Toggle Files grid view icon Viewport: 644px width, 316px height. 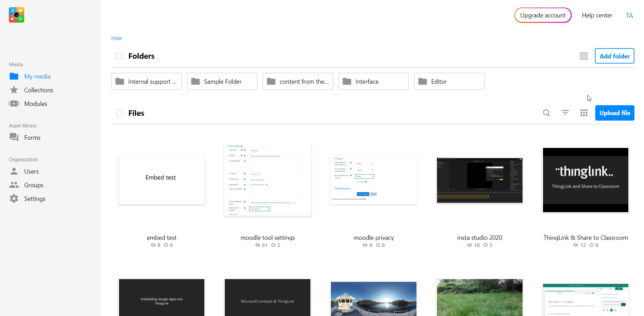584,113
